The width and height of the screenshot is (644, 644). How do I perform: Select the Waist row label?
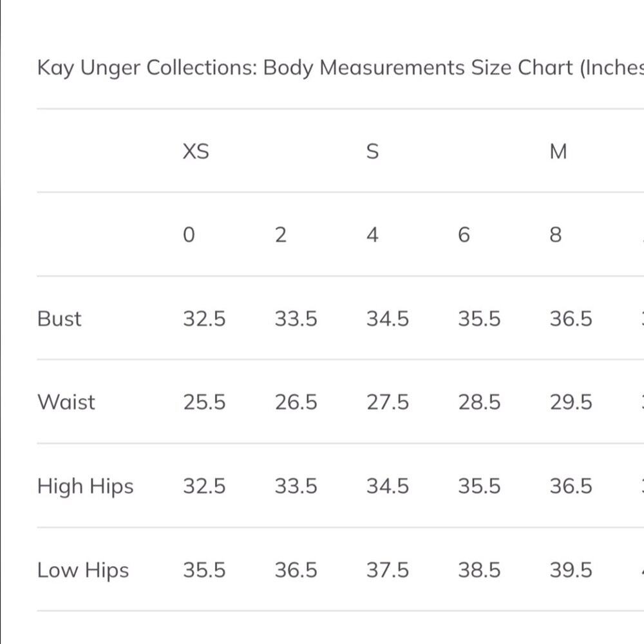point(66,402)
